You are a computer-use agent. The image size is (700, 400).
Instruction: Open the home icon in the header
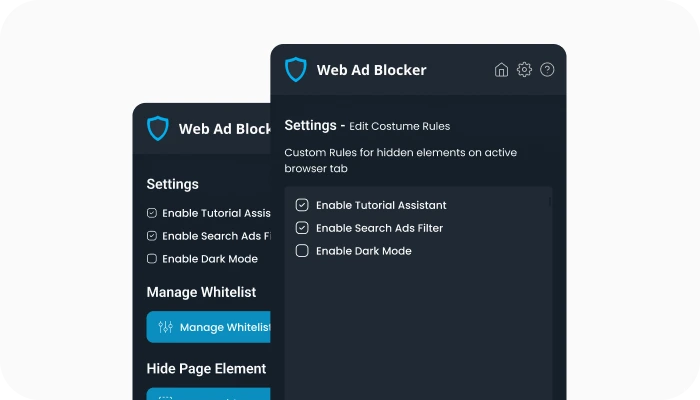point(501,70)
